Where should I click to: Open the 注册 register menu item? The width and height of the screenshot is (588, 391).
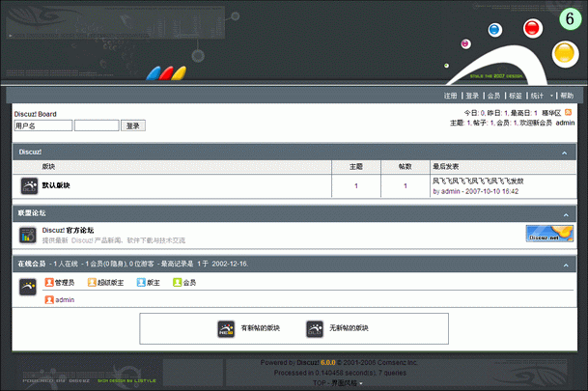point(450,96)
